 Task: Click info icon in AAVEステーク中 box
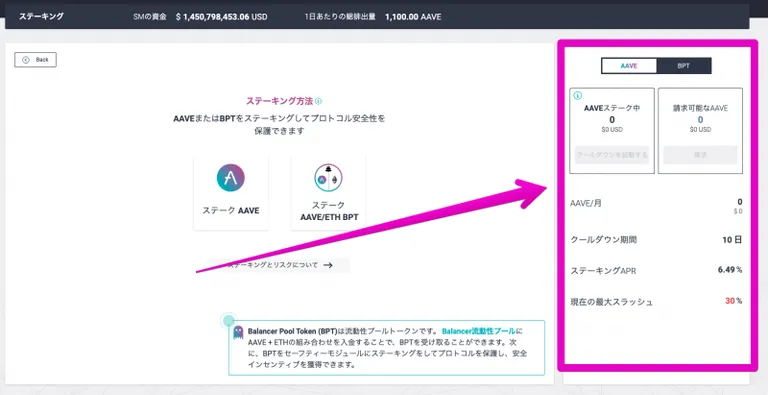(577, 96)
